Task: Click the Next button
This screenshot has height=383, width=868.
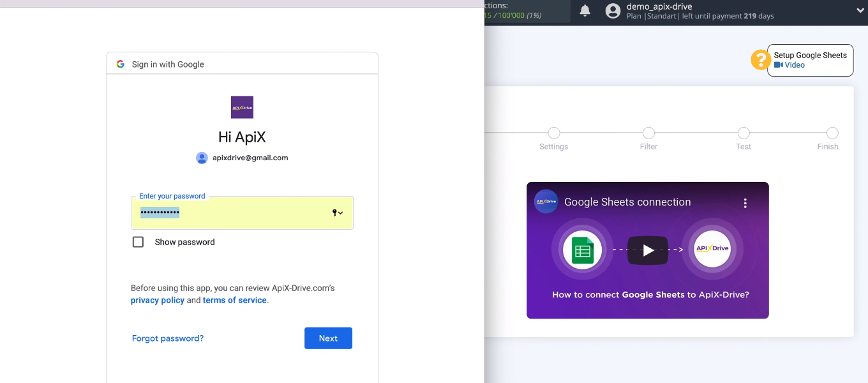Action: (x=328, y=338)
